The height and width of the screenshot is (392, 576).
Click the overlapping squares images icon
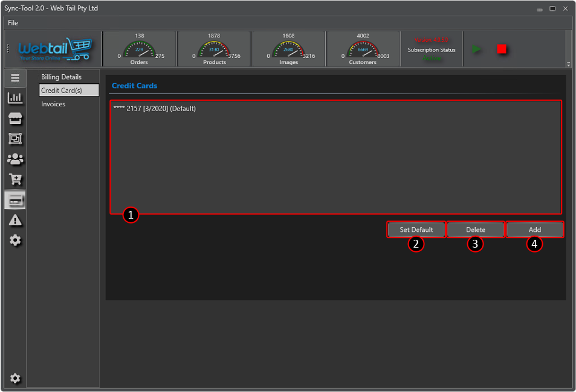click(15, 138)
